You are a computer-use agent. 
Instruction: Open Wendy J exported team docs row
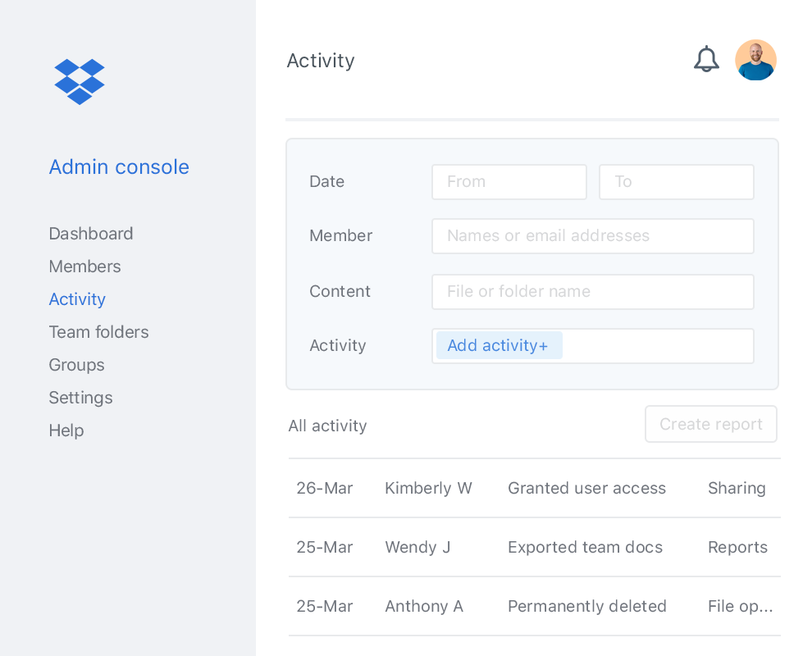pyautogui.click(x=533, y=548)
